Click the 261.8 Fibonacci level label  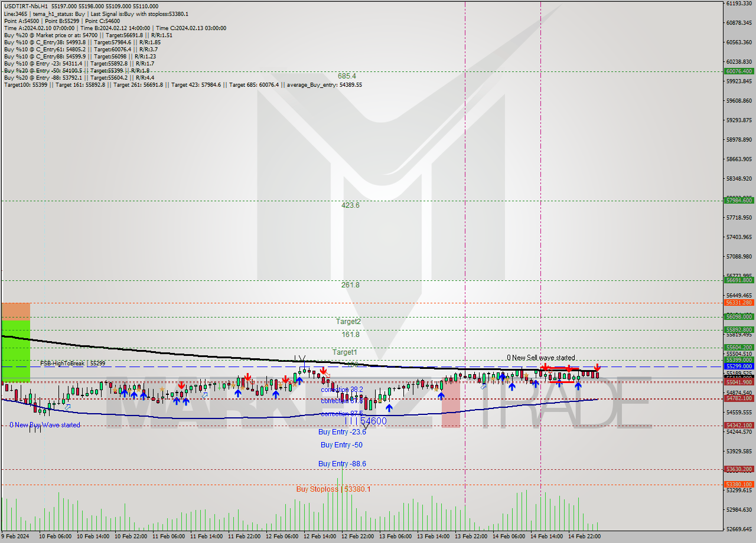pos(350,285)
